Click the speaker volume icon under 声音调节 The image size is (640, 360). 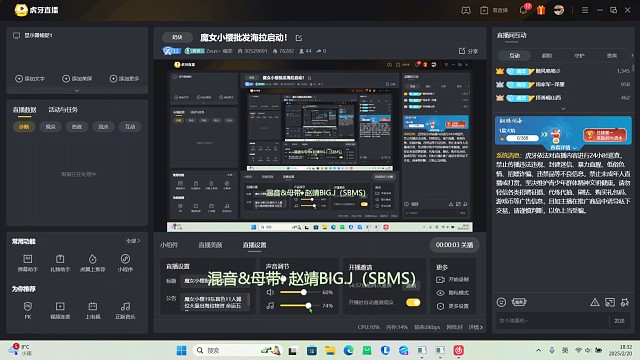coord(270,292)
